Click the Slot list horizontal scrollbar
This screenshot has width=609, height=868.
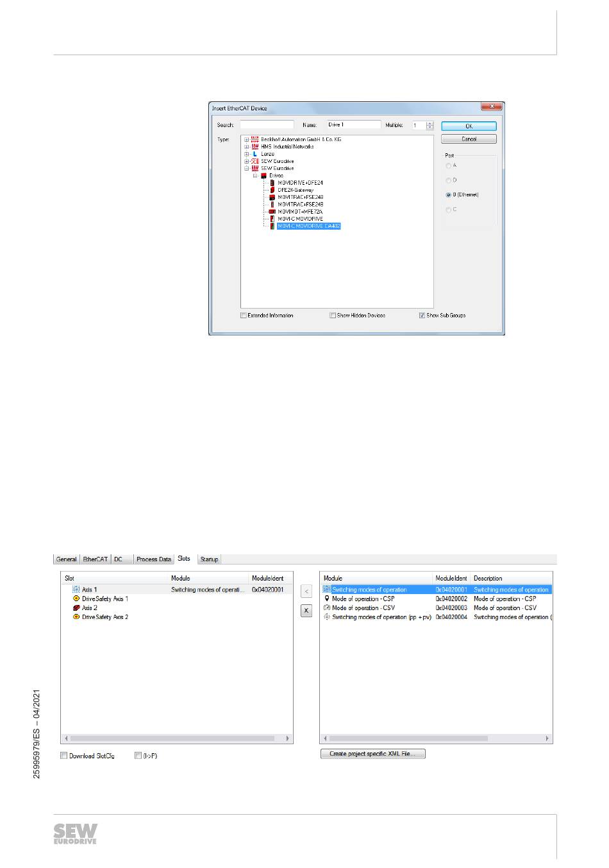coord(176,738)
